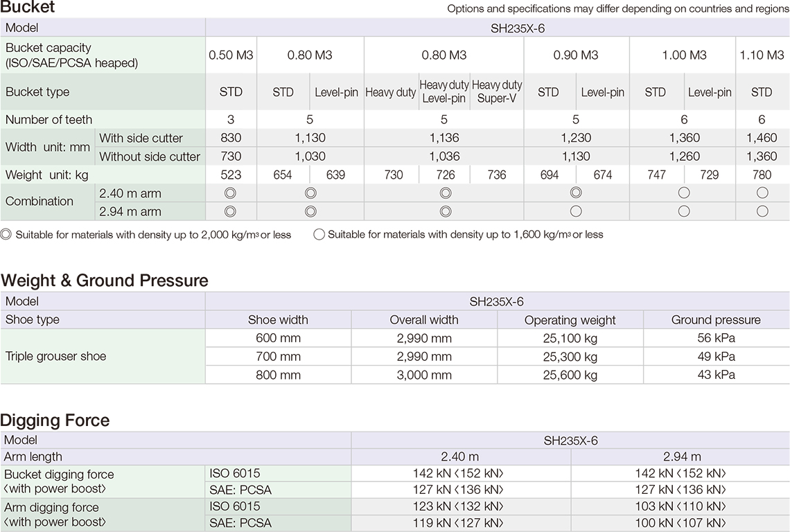Click the 100 kN ⟨107 kN⟩ arm digging force
Screen dimensions: 790x532
coord(681,523)
